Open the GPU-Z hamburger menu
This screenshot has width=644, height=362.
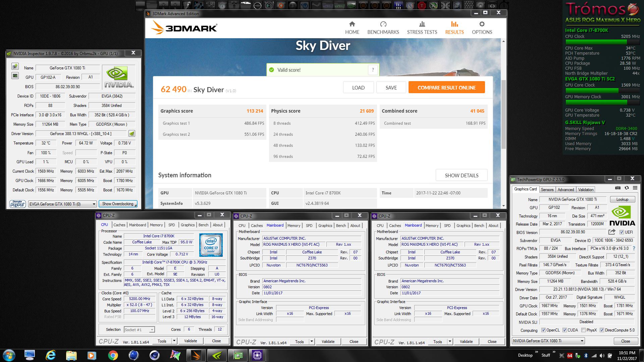coord(635,188)
